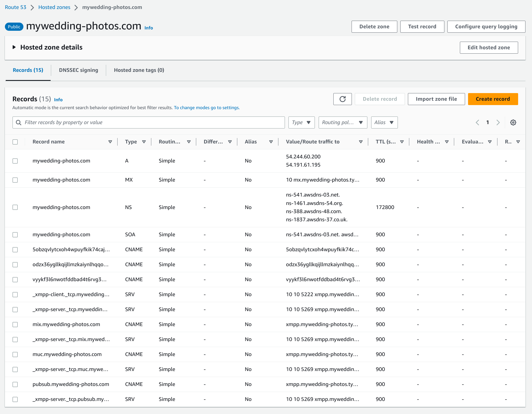The height and width of the screenshot is (414, 532).
Task: Go to next page arrow
Action: [498, 122]
